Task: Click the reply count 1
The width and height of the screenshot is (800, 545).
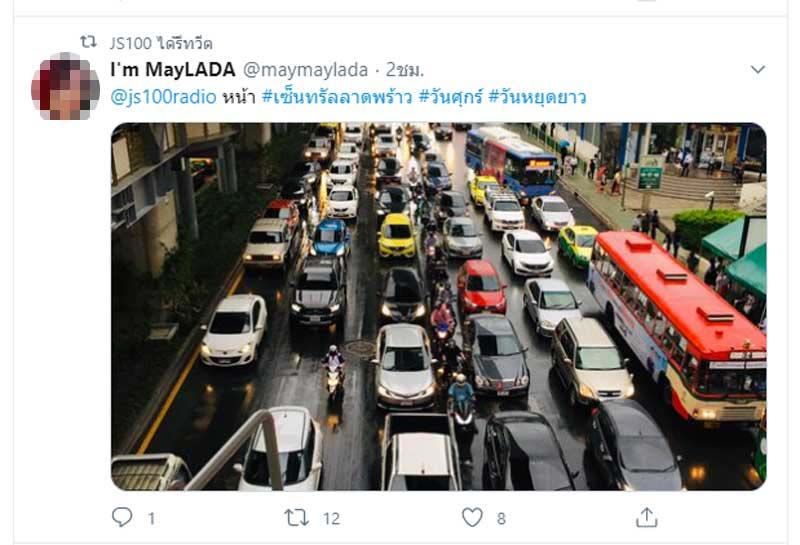Action: (152, 519)
